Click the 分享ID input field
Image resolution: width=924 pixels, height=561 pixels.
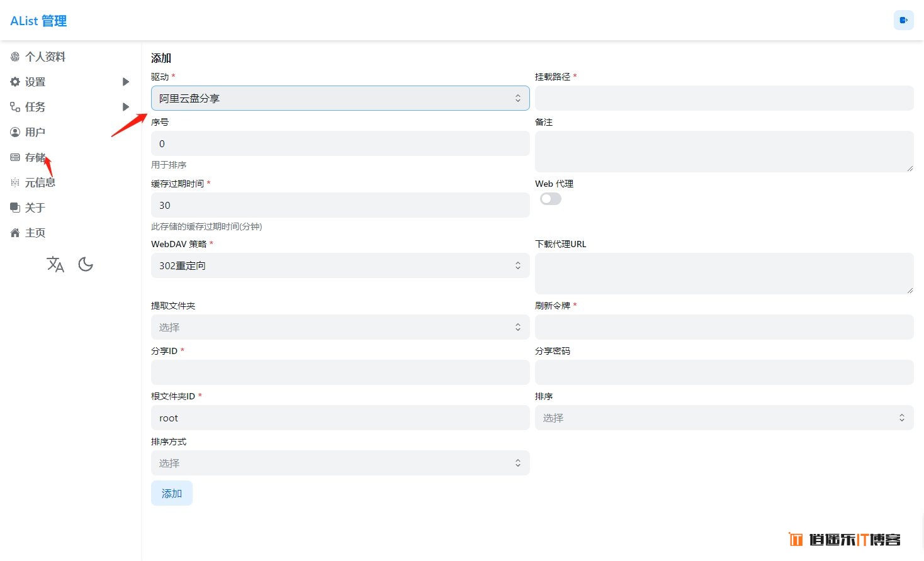point(341,372)
